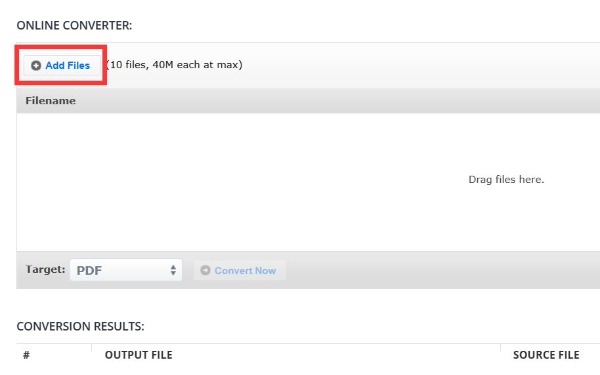
Task: Click the plus icon beside Add Files
Action: (x=36, y=66)
